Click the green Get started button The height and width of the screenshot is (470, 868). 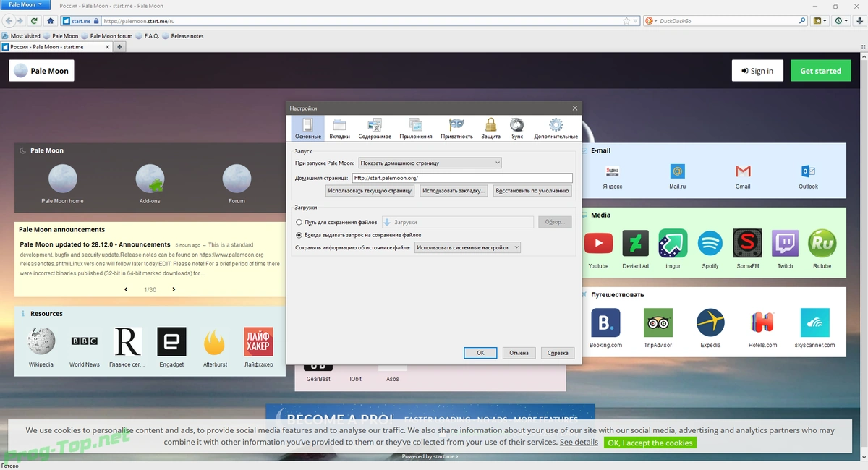click(x=820, y=71)
